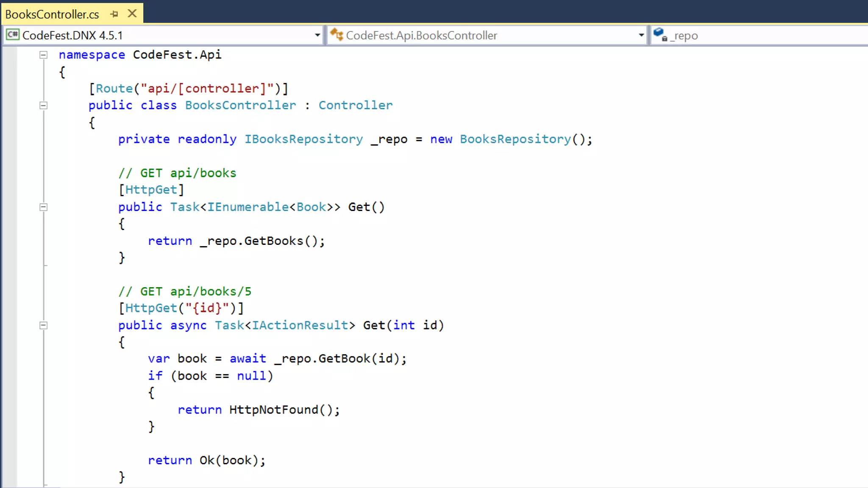Collapse the CodeFest.Api namespace block
The width and height of the screenshot is (868, 488).
[x=43, y=55]
